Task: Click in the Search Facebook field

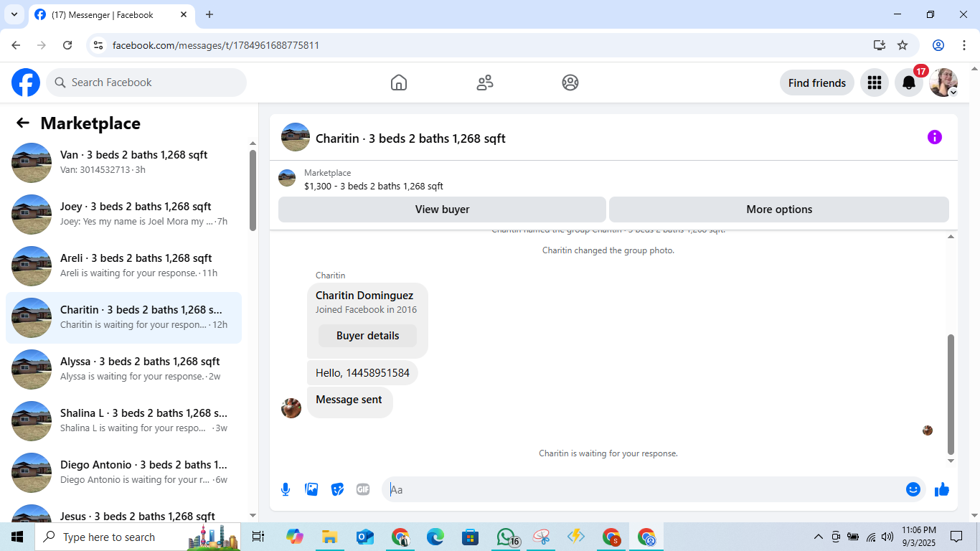Action: tap(146, 83)
